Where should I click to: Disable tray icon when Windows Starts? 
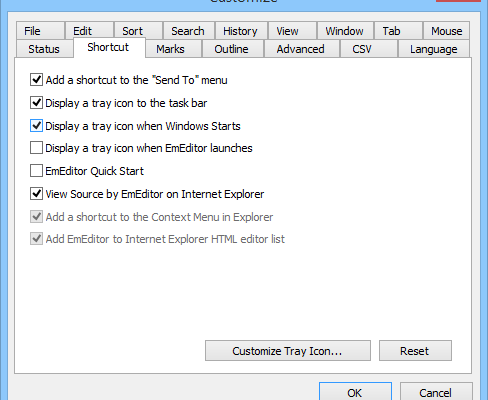tap(36, 126)
